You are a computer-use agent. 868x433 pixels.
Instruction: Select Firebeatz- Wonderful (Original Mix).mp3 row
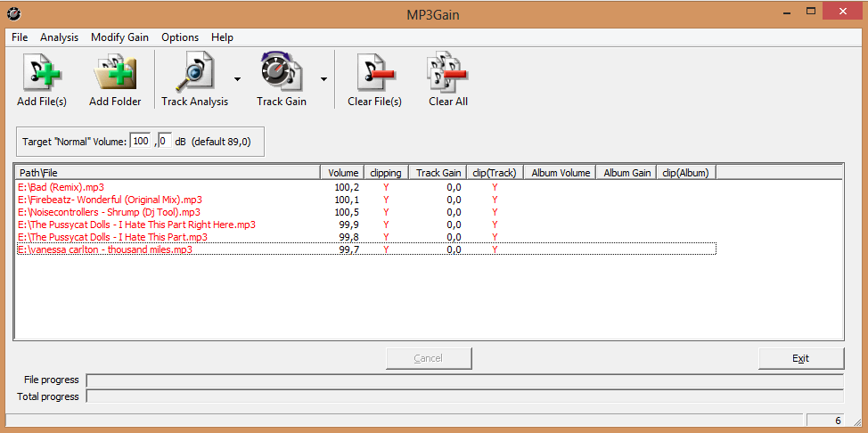point(366,200)
